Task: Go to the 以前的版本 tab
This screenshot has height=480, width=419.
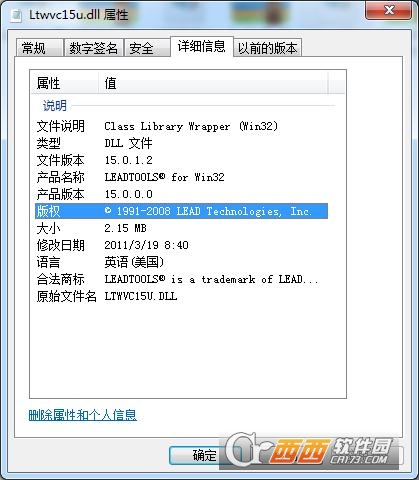Action: (267, 48)
